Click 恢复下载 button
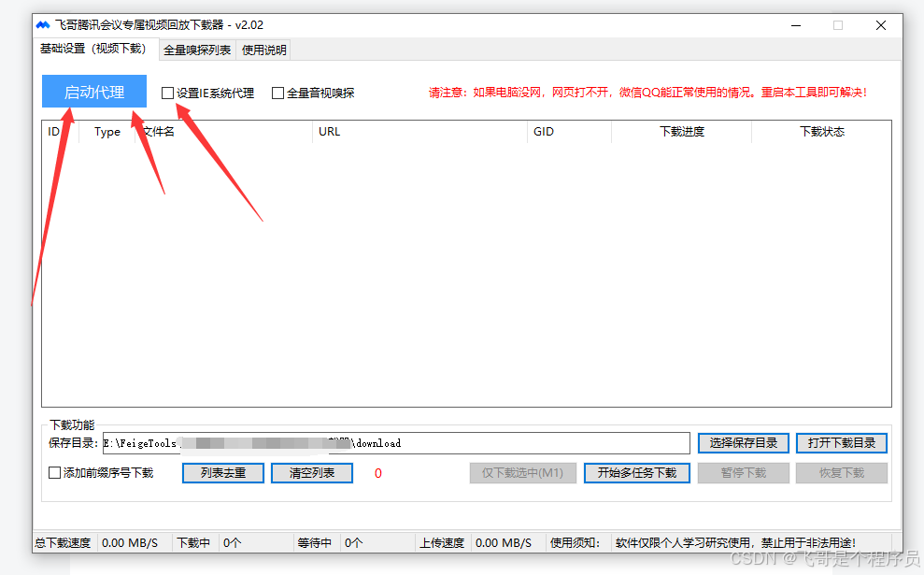 click(842, 473)
